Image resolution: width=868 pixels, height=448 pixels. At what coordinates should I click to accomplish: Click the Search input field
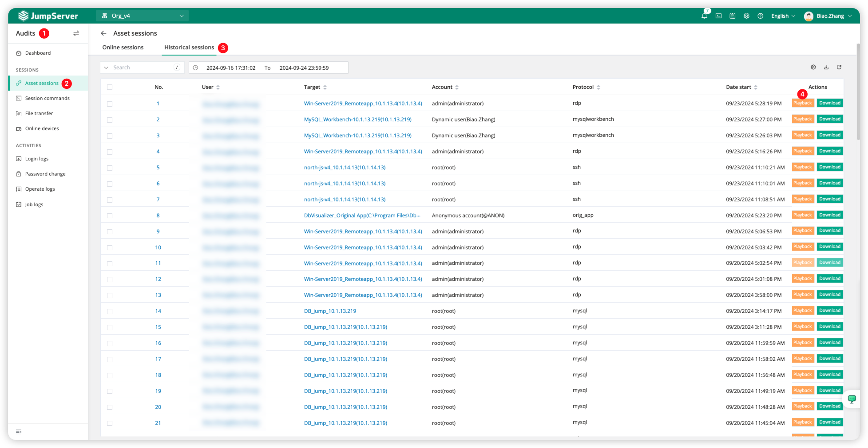[142, 68]
